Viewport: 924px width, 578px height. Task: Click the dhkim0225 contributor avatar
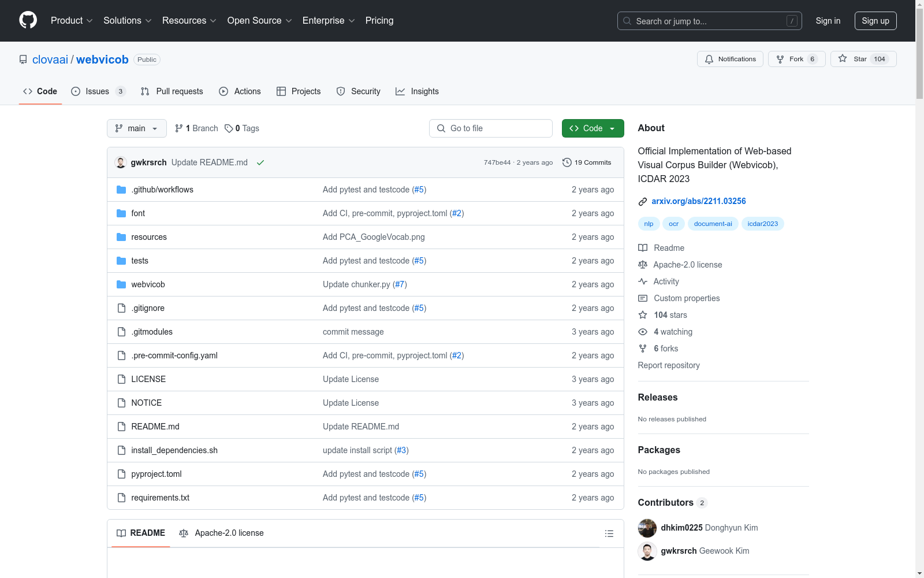647,528
